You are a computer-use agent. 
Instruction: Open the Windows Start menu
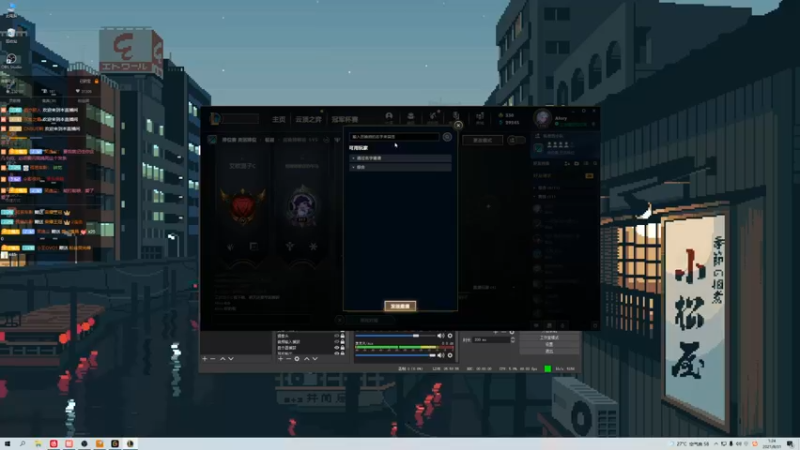point(7,444)
